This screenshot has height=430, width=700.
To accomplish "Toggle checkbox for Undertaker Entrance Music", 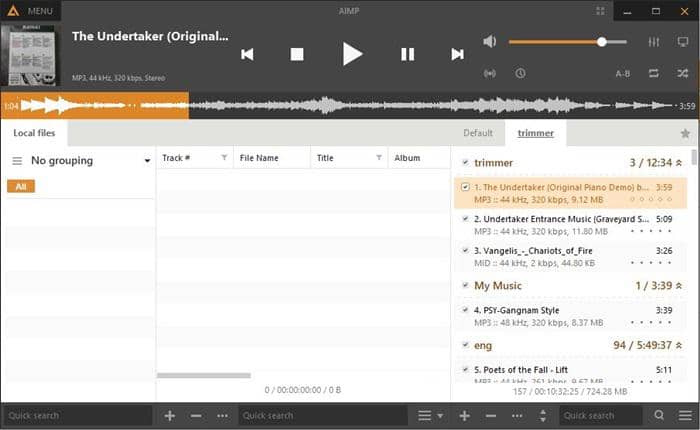I will click(465, 219).
